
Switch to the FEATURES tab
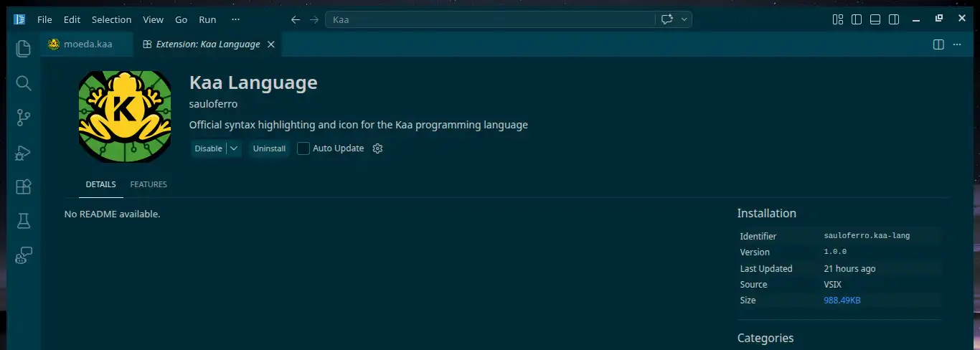(149, 184)
